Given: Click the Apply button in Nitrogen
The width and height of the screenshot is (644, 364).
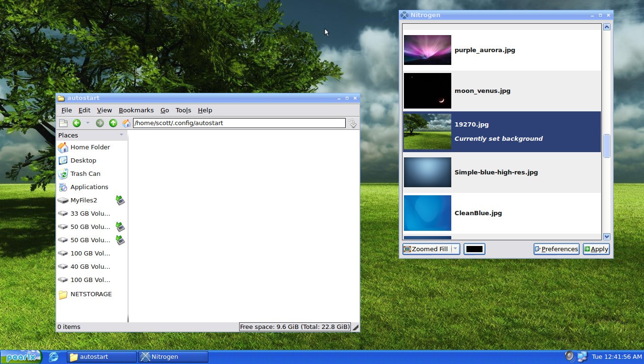Looking at the screenshot, I should click(x=596, y=249).
